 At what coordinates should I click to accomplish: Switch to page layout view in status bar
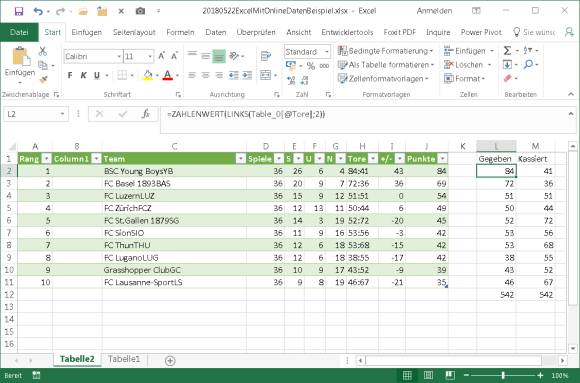[x=428, y=375]
